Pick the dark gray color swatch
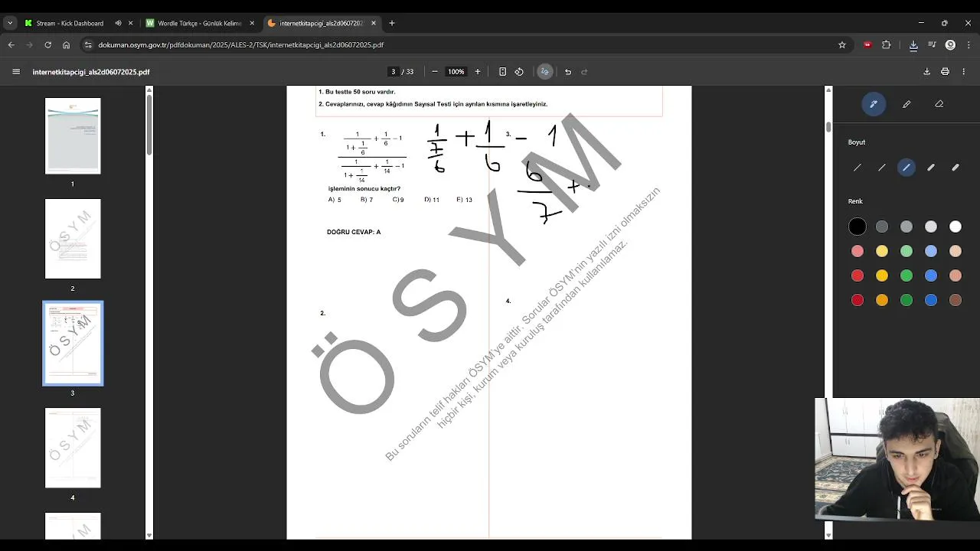This screenshot has width=980, height=551. pyautogui.click(x=882, y=227)
